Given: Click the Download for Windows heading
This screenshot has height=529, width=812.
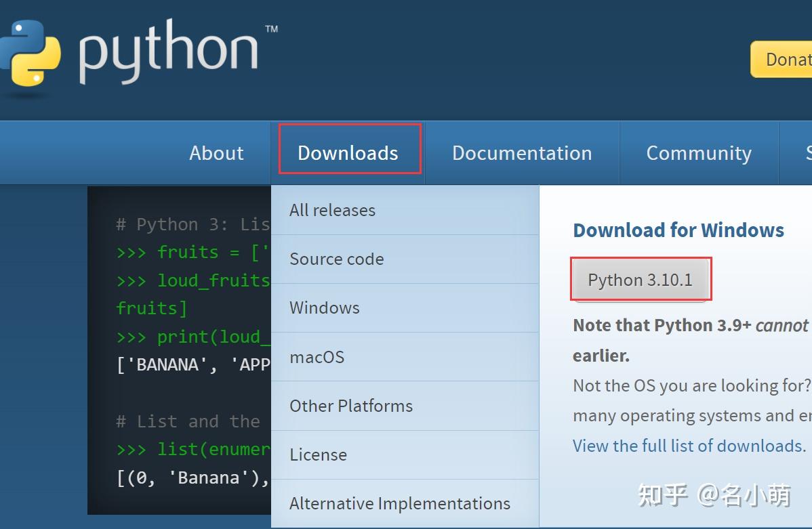Looking at the screenshot, I should pyautogui.click(x=678, y=230).
